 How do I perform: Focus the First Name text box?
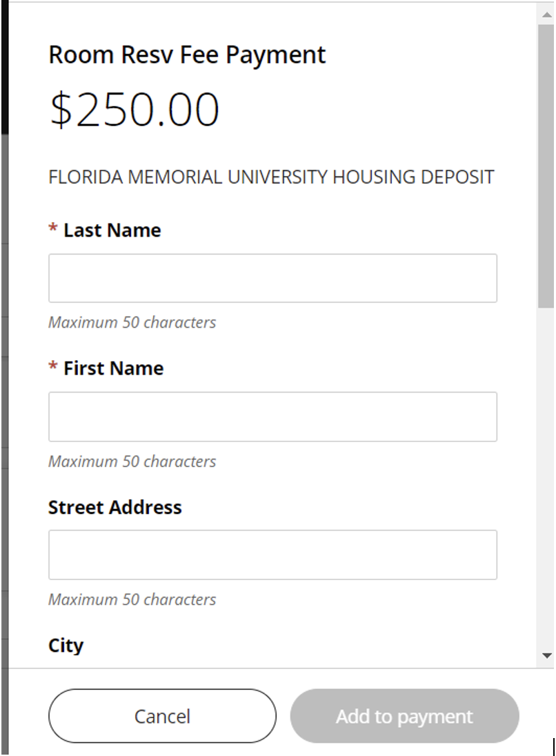[x=272, y=417]
